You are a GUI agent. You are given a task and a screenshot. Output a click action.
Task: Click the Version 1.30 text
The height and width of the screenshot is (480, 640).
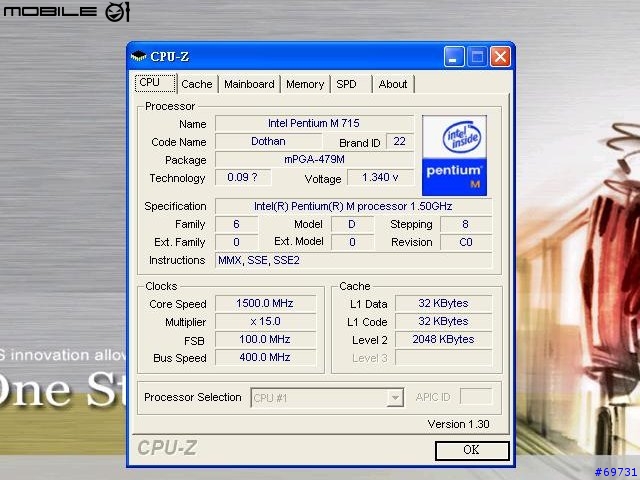point(458,424)
